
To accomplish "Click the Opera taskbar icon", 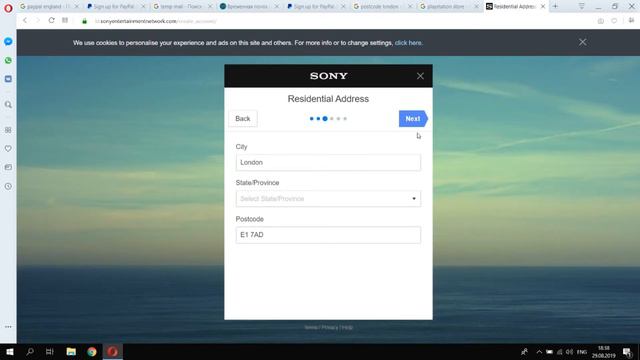I will pos(113,351).
